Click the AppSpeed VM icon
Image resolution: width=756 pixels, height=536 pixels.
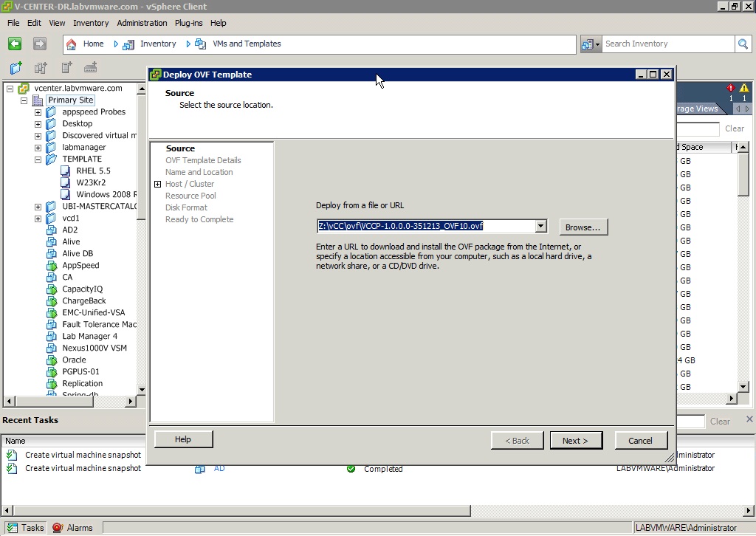pyautogui.click(x=52, y=266)
